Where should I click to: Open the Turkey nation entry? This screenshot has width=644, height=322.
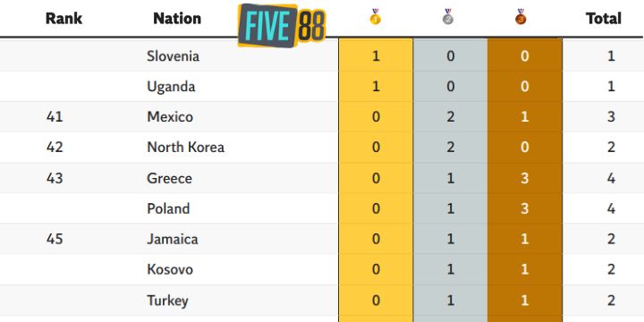click(x=167, y=301)
